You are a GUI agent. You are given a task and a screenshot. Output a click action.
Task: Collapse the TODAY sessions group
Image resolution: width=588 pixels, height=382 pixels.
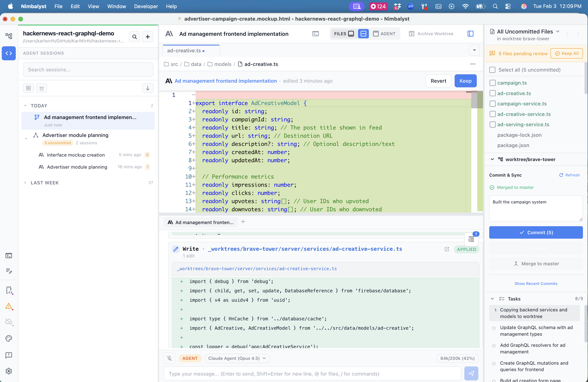coord(25,105)
